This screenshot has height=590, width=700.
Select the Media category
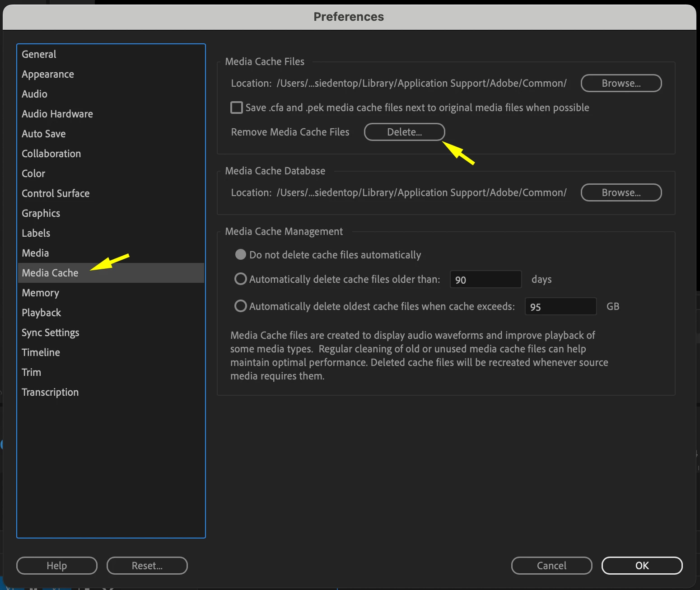111,253
